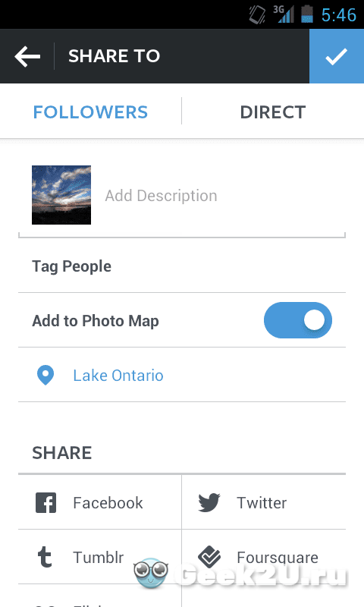
Task: Switch to the Direct tab
Action: click(273, 112)
